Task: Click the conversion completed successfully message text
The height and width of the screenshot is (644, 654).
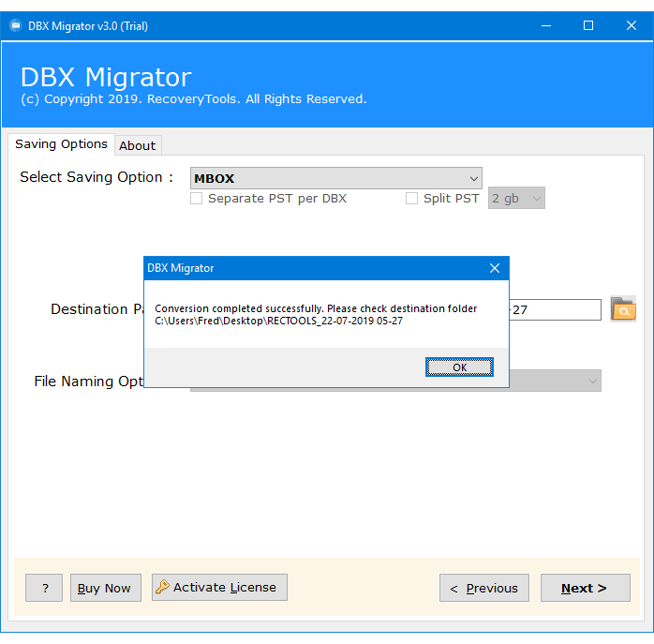Action: [x=316, y=315]
